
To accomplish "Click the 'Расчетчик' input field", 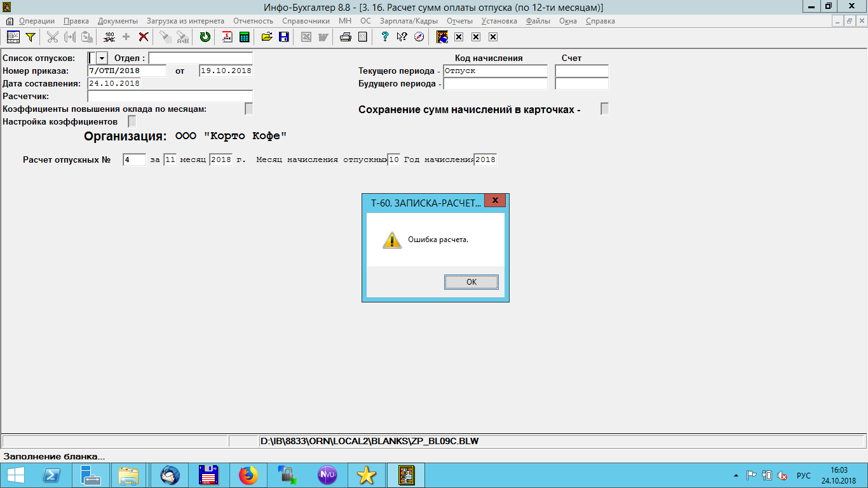I will 170,96.
